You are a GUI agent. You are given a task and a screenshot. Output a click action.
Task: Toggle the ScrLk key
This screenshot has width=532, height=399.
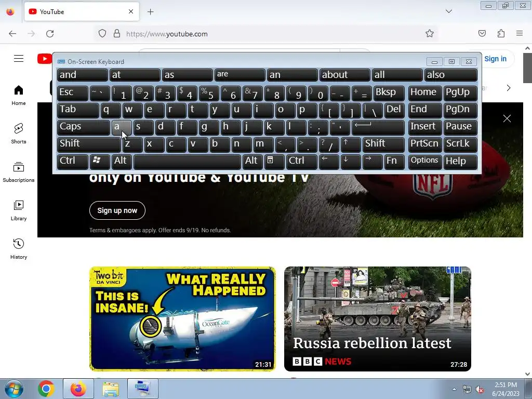460,144
